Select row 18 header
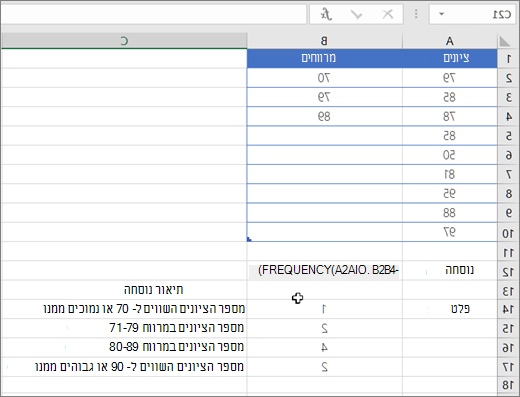Image resolution: width=520 pixels, height=397 pixels. (508, 385)
